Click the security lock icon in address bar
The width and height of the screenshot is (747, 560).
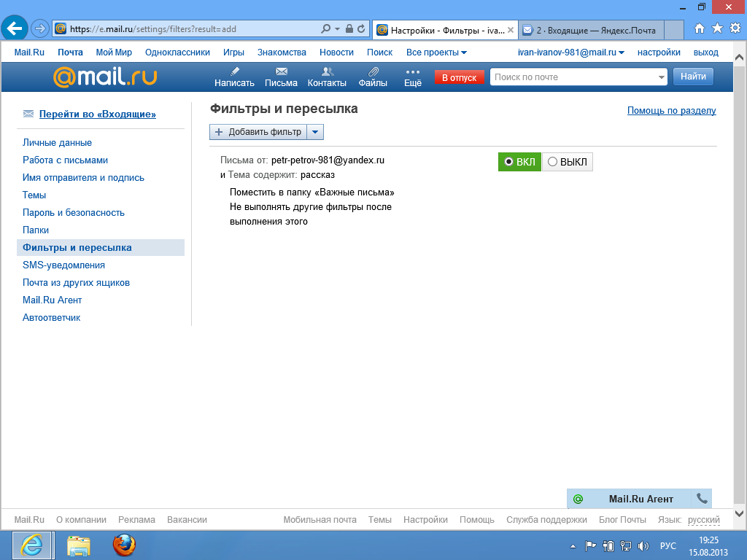click(x=349, y=28)
